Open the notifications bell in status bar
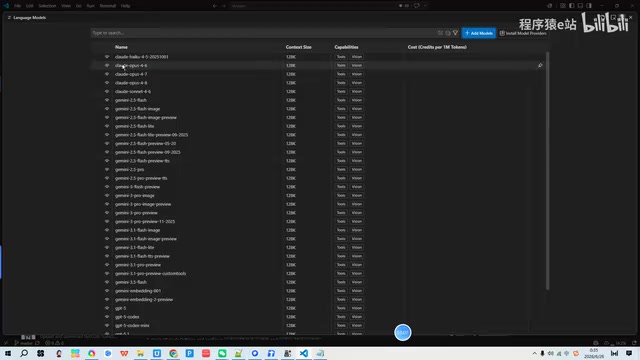Viewport: 640px width, 360px height. (634, 343)
